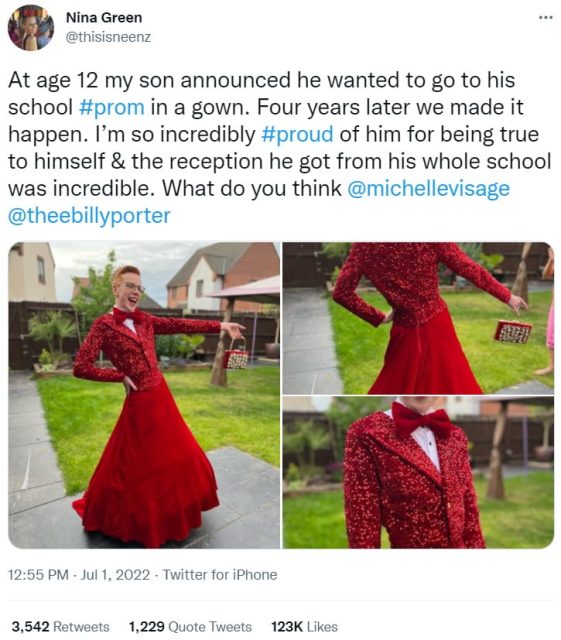Open the three-dot more options menu

(545, 18)
